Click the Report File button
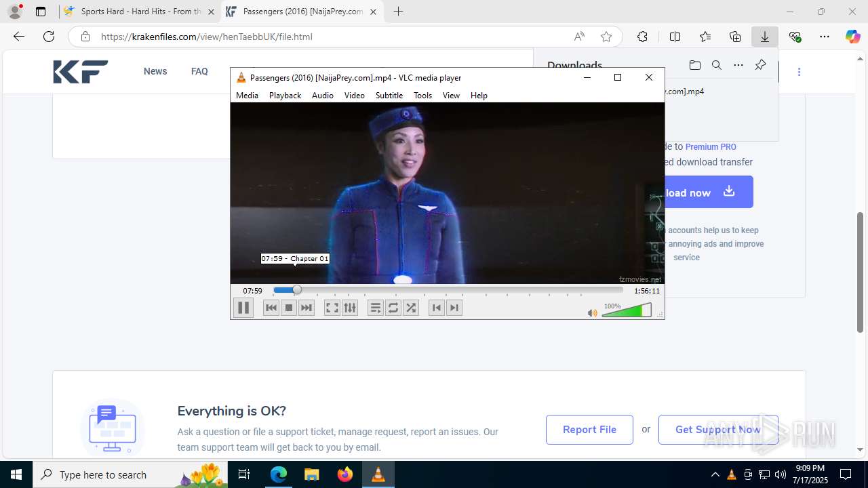 point(589,430)
